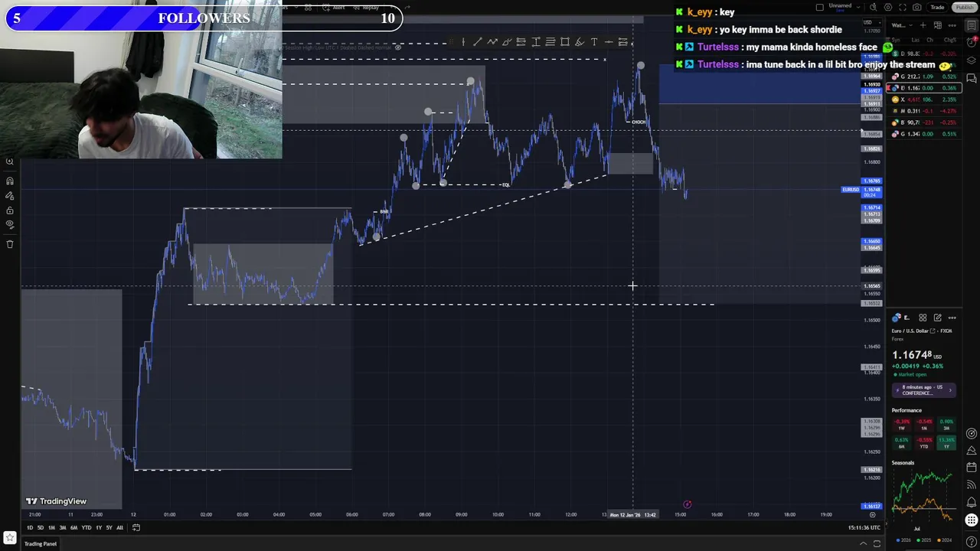
Task: Open the chats icon in right sidebar
Action: 972,78
